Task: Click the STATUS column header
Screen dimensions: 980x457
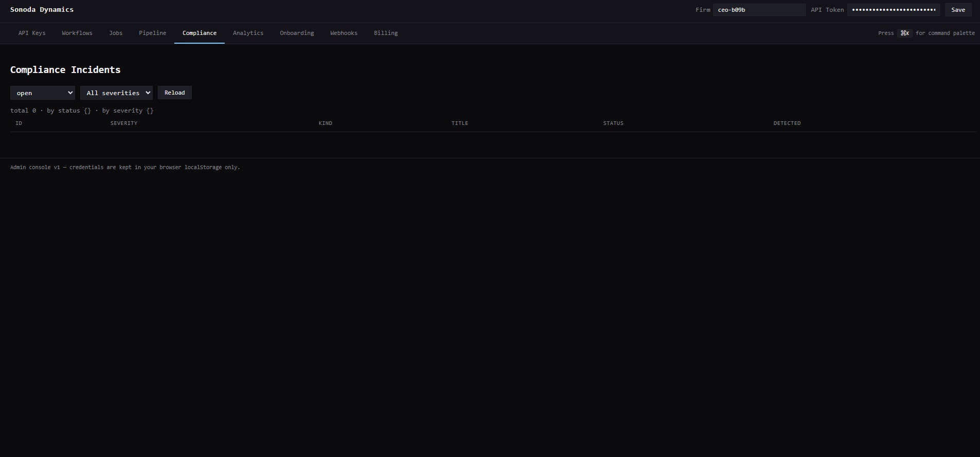Action: [x=613, y=123]
